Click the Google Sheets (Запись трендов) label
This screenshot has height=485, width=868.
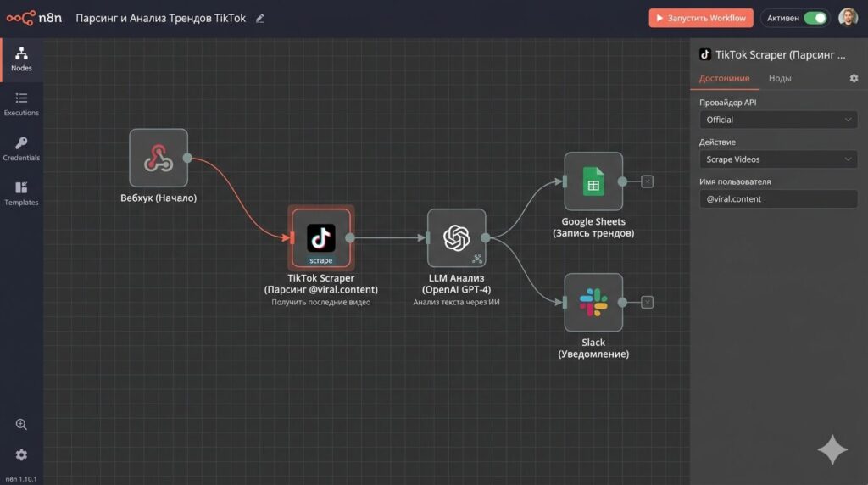pos(593,227)
